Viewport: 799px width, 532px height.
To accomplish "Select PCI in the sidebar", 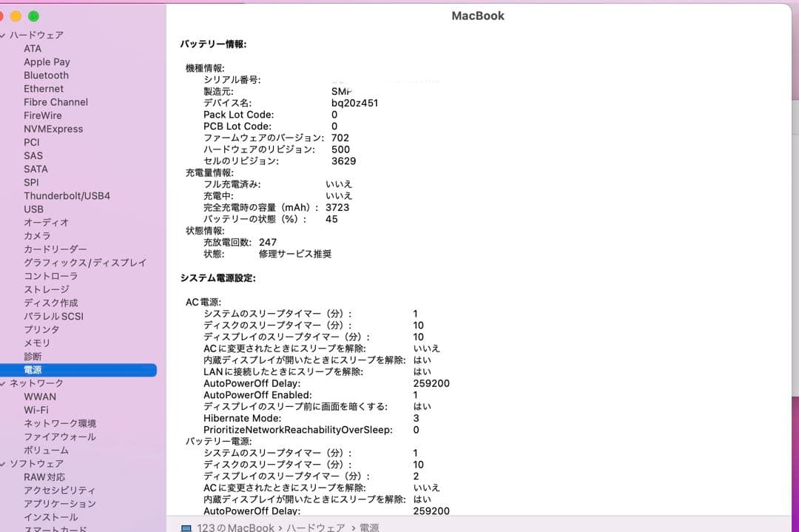I will 31,142.
